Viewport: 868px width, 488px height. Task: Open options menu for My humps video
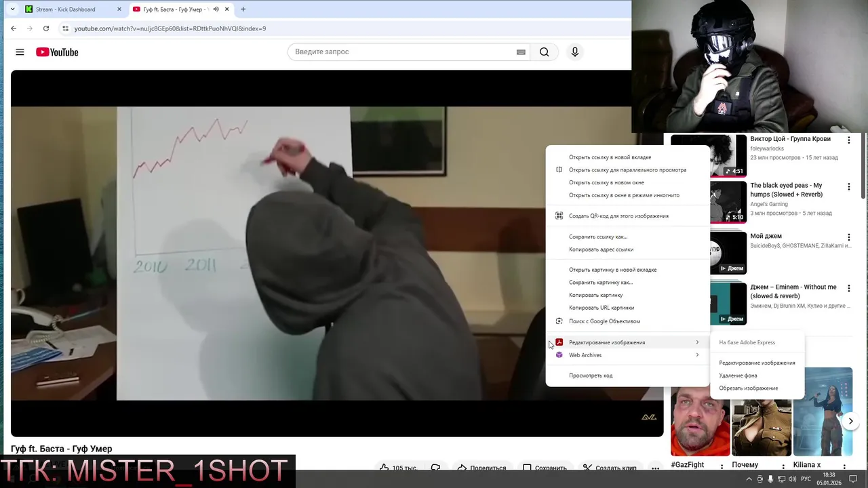pos(848,186)
